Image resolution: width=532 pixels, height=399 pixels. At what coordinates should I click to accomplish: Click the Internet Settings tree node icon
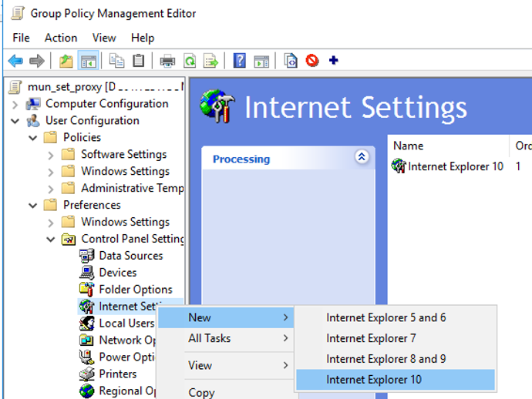coord(86,307)
